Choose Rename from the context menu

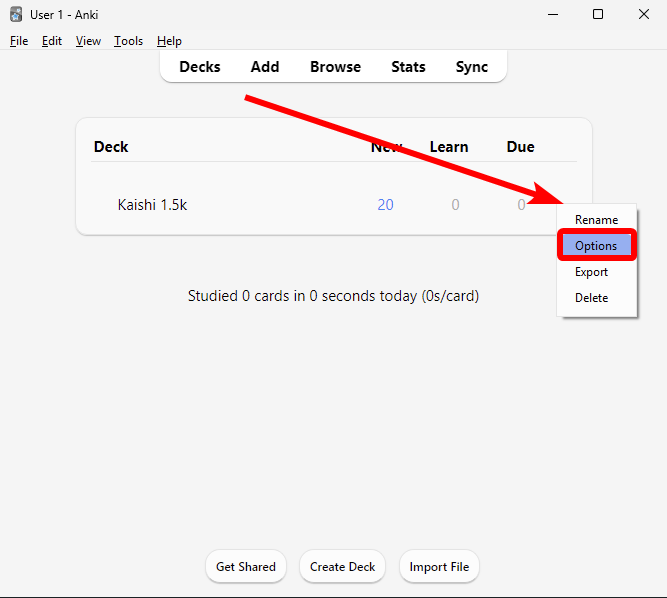(x=596, y=220)
